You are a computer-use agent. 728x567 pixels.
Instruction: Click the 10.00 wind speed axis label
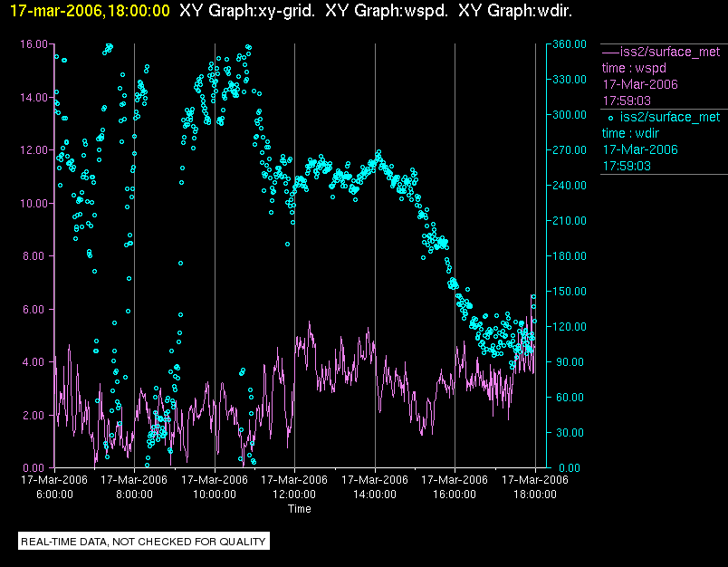34,204
